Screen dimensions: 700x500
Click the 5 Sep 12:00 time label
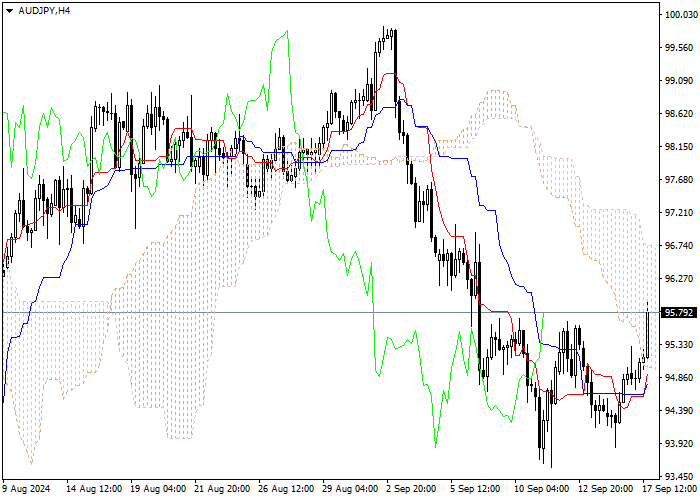(475, 489)
